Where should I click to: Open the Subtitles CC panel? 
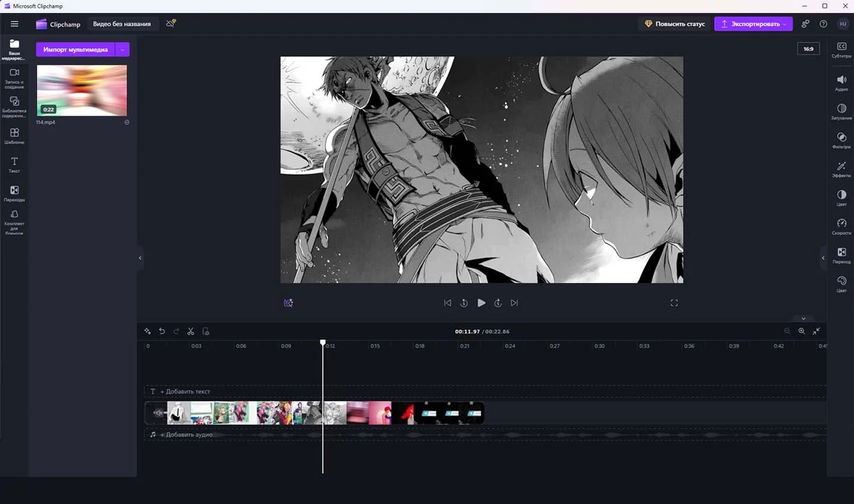[841, 50]
